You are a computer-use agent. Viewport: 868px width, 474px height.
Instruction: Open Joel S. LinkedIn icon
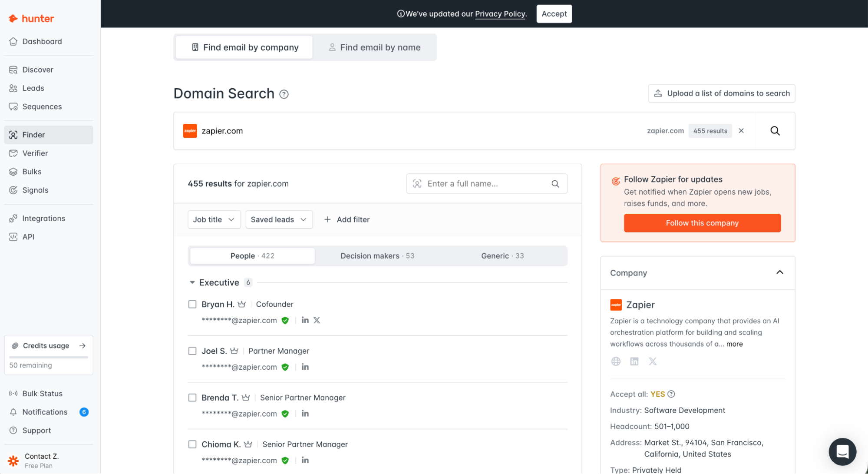click(x=305, y=367)
